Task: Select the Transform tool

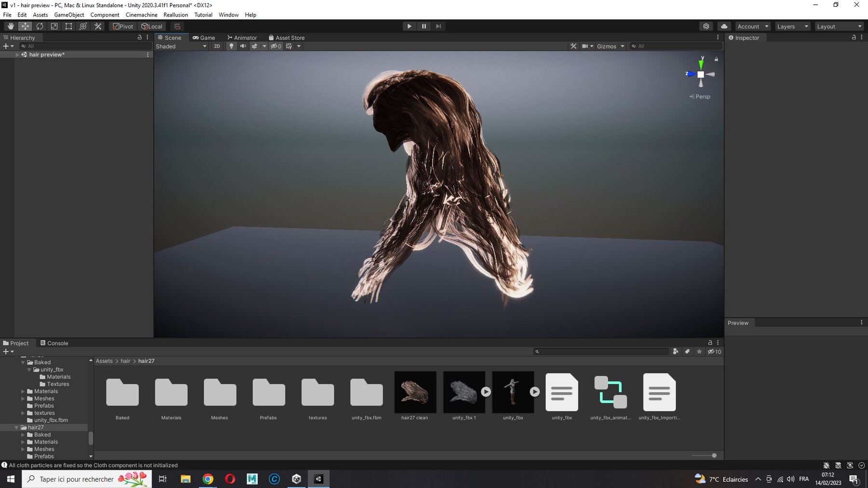Action: click(83, 26)
